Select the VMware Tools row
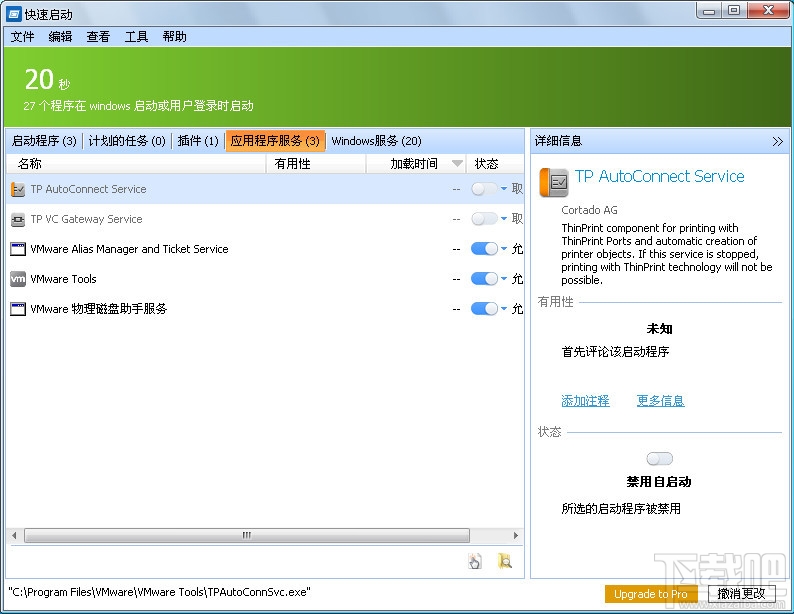Screen dimensions: 794x614 point(265,278)
